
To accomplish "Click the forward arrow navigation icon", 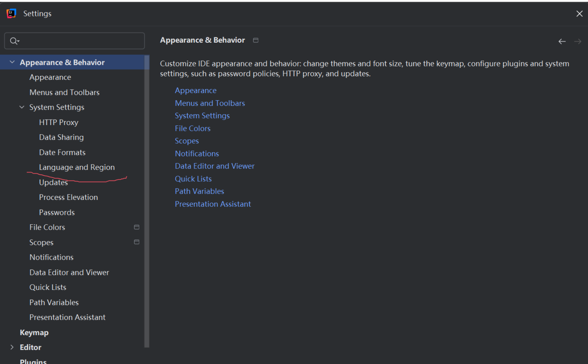I will 578,42.
